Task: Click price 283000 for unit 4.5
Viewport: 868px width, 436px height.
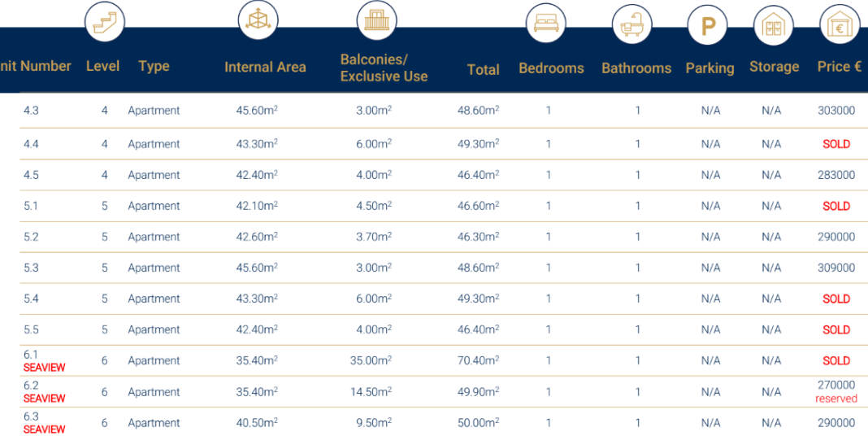Action: coord(836,175)
